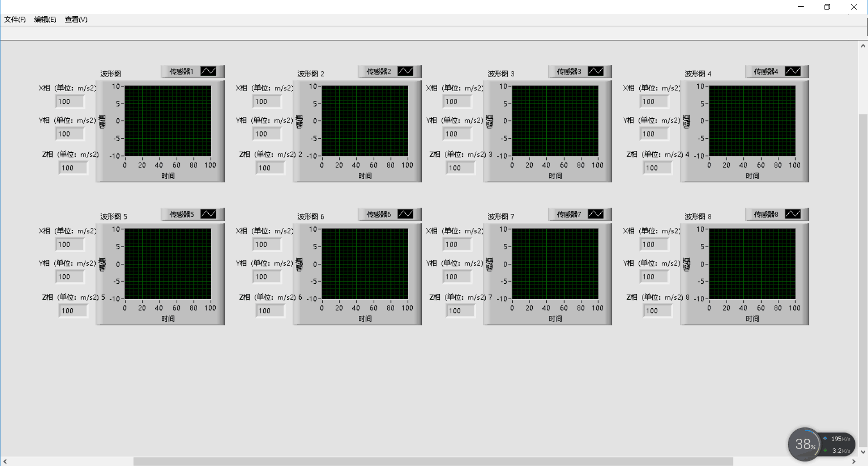Click the 传感器1 plot legend waveform icon
Screen dimensions: 868x466
(x=208, y=71)
